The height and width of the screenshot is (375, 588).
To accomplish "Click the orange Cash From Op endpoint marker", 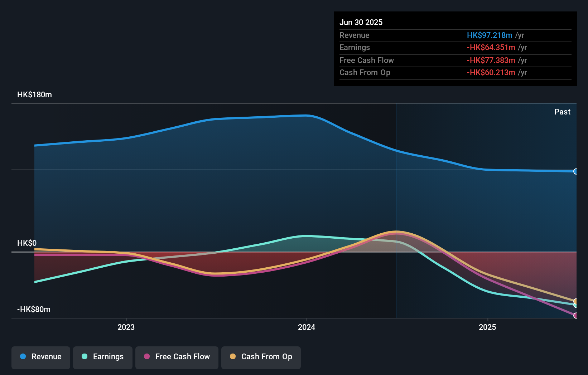I will 575,301.
